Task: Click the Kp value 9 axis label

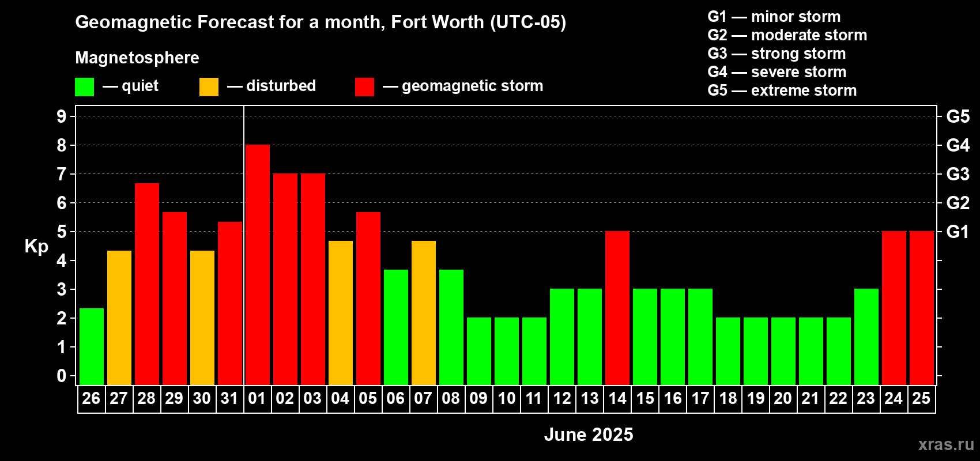Action: [x=62, y=116]
